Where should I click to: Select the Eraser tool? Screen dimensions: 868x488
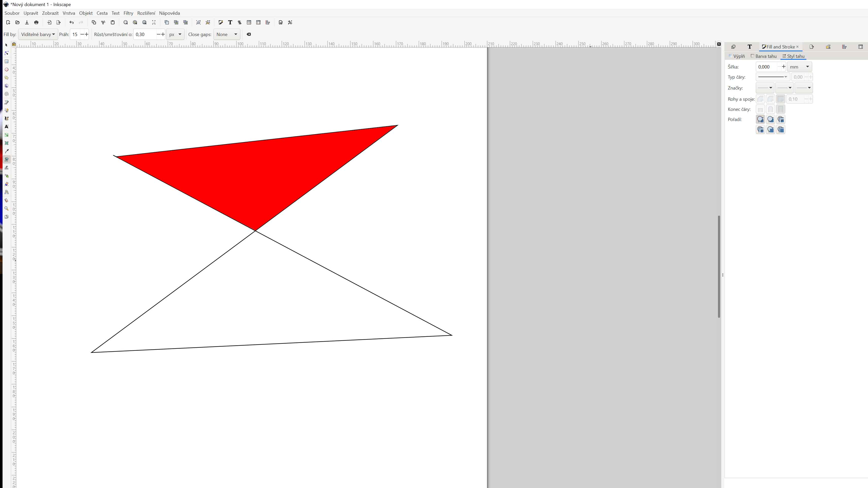click(x=6, y=184)
